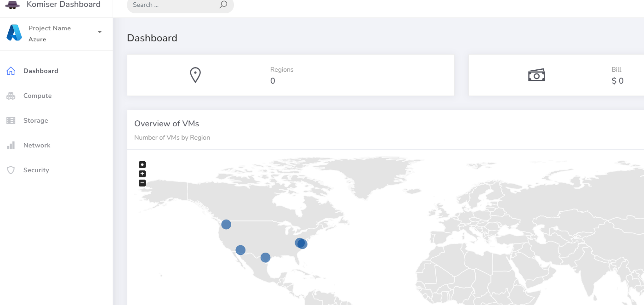Image resolution: width=644 pixels, height=305 pixels.
Task: Click the money icon on the Bill card
Action: pyautogui.click(x=536, y=74)
